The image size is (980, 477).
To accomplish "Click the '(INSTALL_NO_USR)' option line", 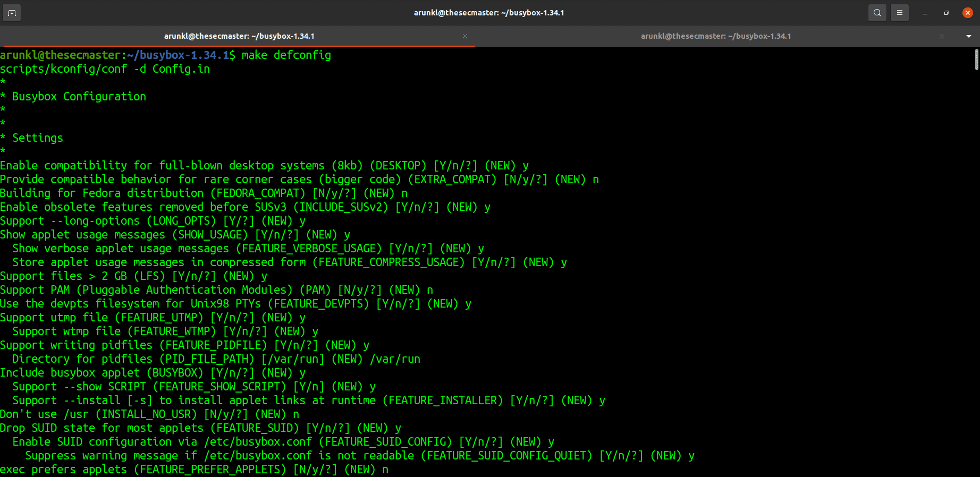I will point(150,414).
